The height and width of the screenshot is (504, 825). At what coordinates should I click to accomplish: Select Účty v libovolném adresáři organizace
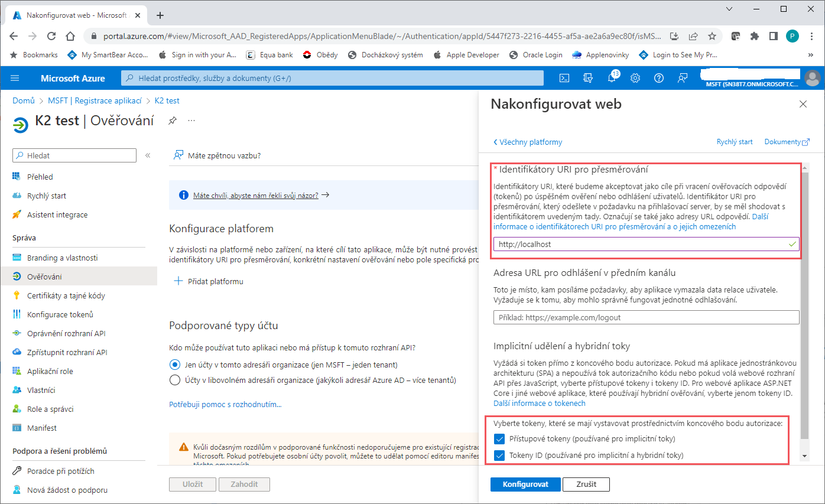coord(175,380)
